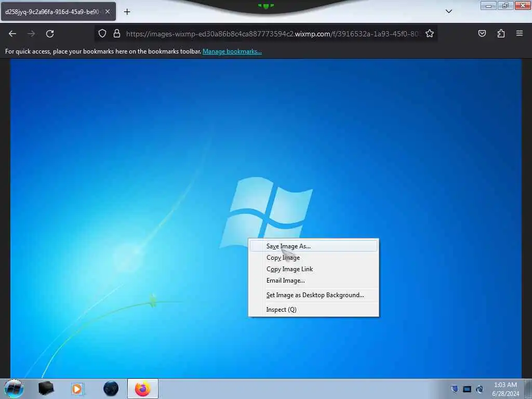
Task: Close the Firefox window
Action: click(523, 5)
